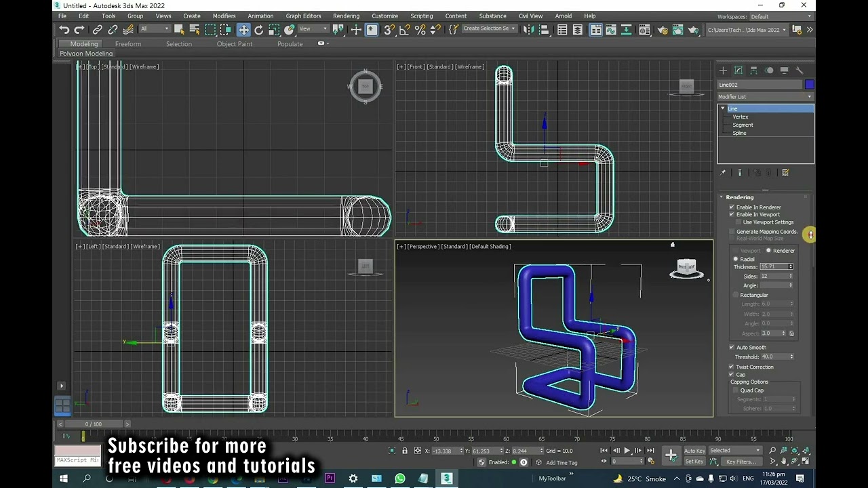
Task: Switch to the Hierarchy command panel tab
Action: [753, 70]
